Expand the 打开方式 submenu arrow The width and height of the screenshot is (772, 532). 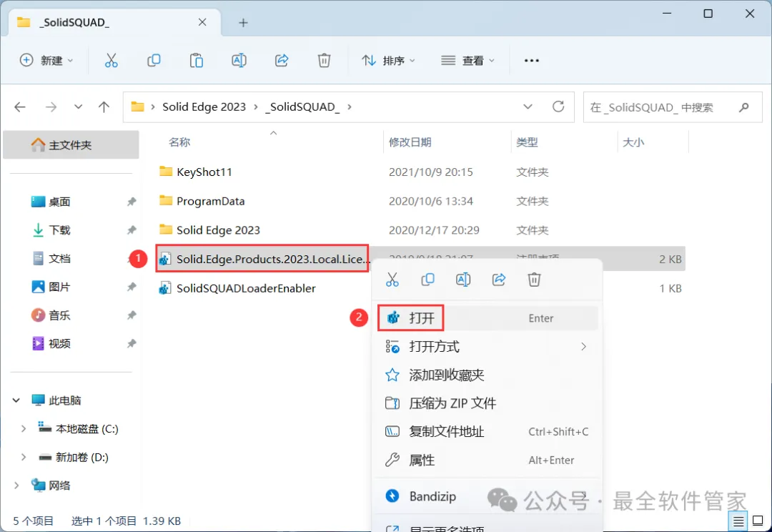point(583,347)
